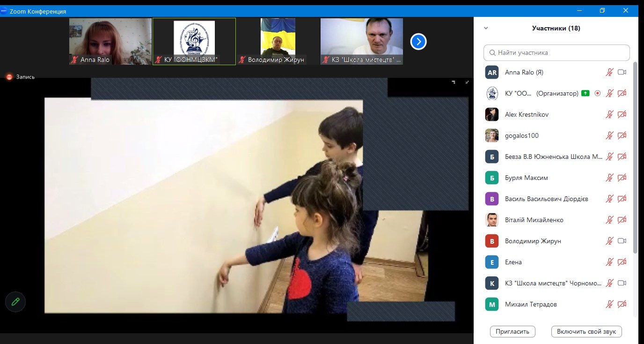Click Віталій Михайленко participant name
Image resolution: width=644 pixels, height=344 pixels.
(534, 220)
